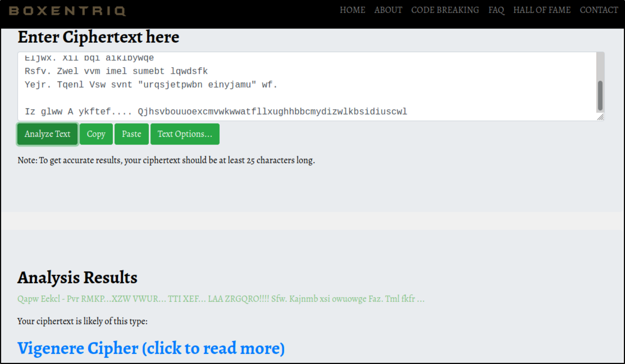625x364 pixels.
Task: Click the line starting 'Iz glww A ykftef'
Action: point(216,112)
